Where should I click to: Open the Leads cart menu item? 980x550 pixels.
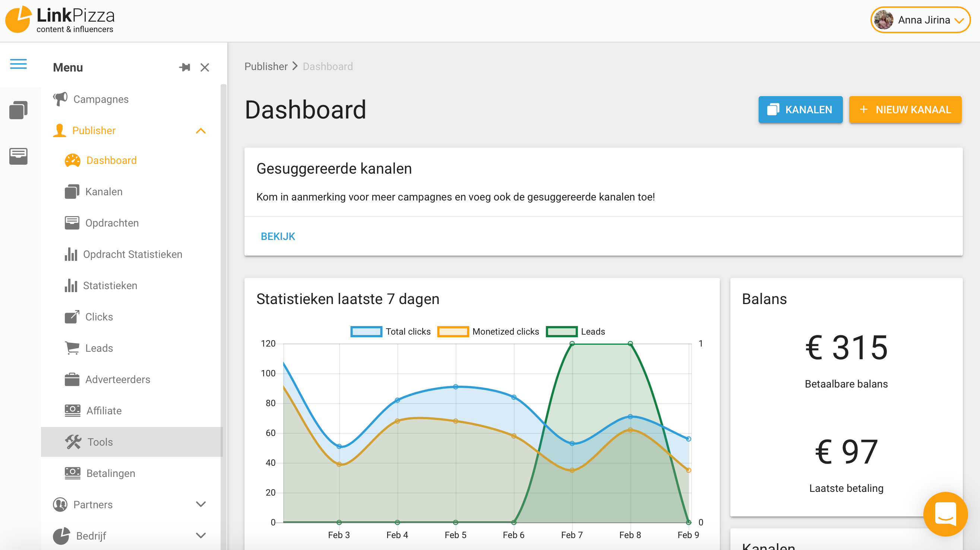click(x=99, y=348)
